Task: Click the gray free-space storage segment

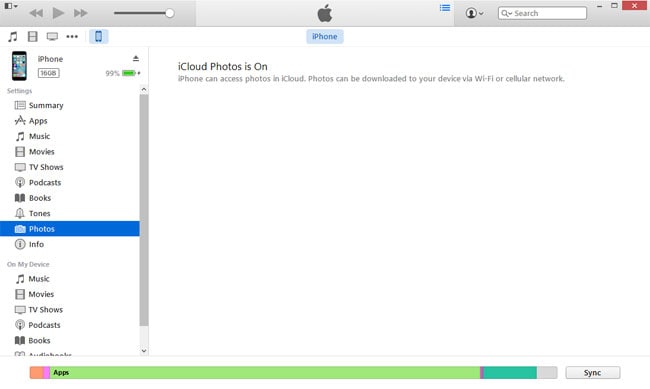Action: pos(547,372)
